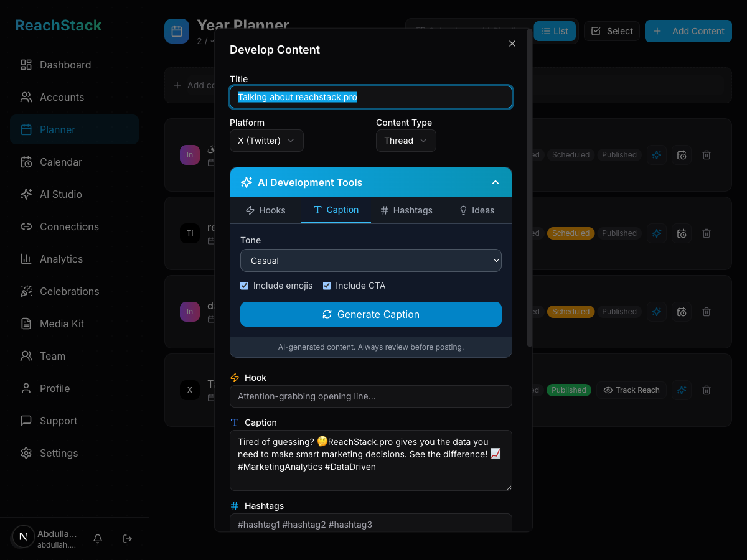
Task: Open the Hooks tab
Action: point(266,210)
